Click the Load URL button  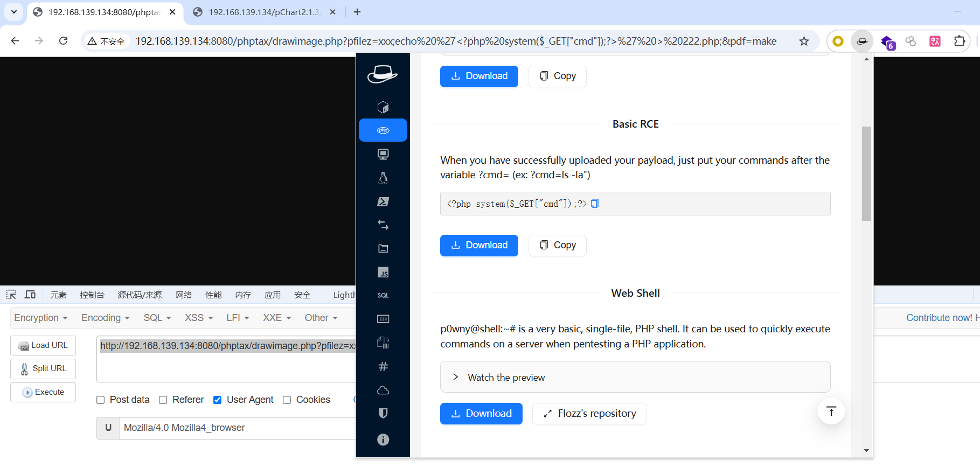(43, 345)
